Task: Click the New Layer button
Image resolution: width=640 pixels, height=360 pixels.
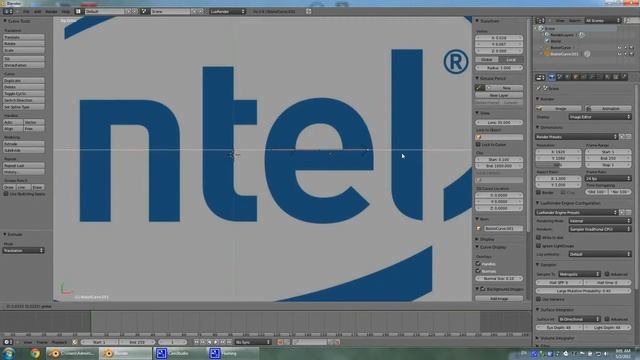Action: click(499, 95)
